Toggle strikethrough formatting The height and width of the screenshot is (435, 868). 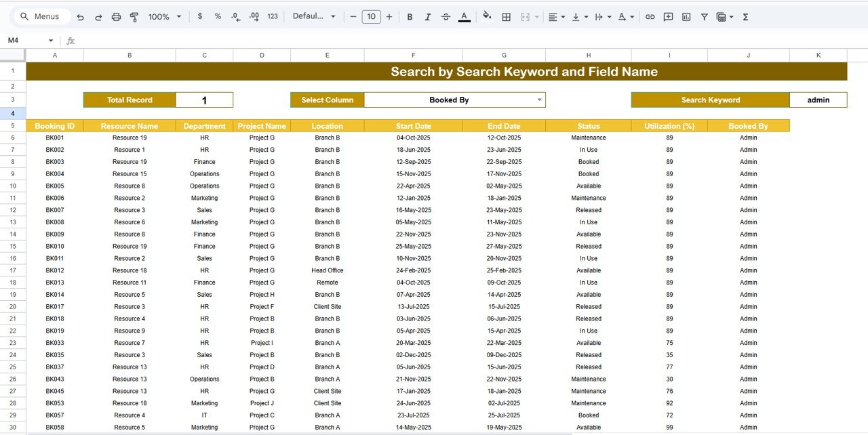pyautogui.click(x=446, y=16)
